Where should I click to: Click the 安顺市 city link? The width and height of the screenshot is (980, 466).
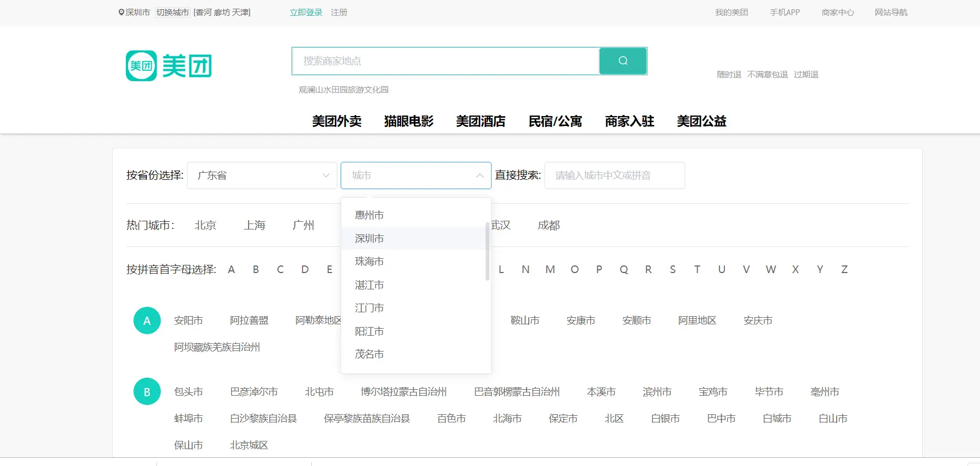[x=637, y=320]
